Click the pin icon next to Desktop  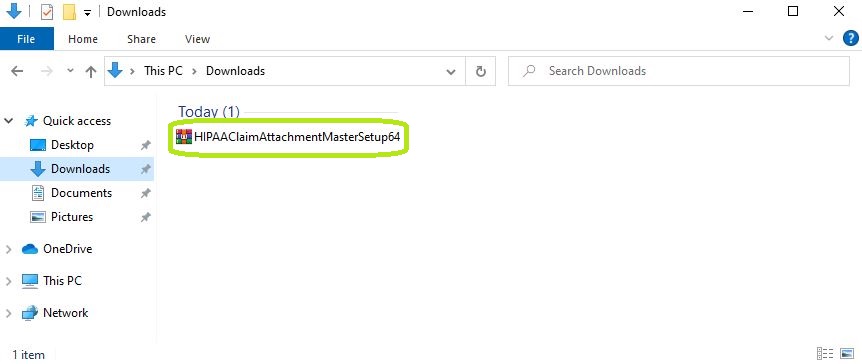tap(145, 145)
